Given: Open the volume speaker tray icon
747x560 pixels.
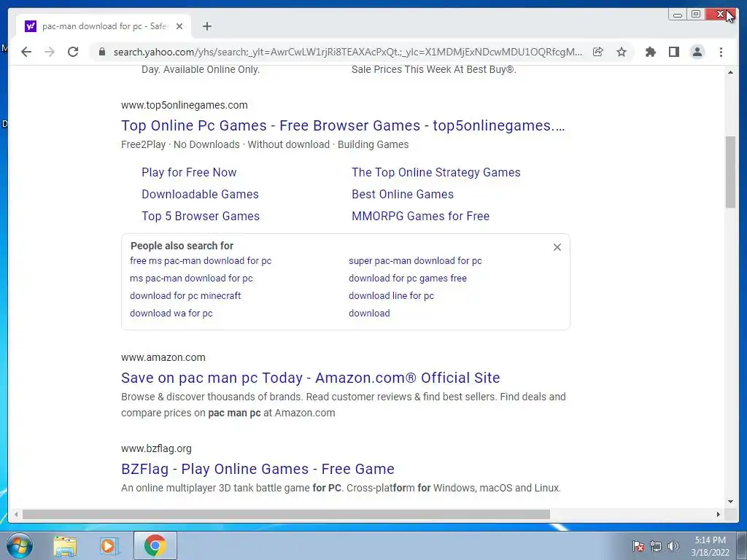Looking at the screenshot, I should pos(673,546).
